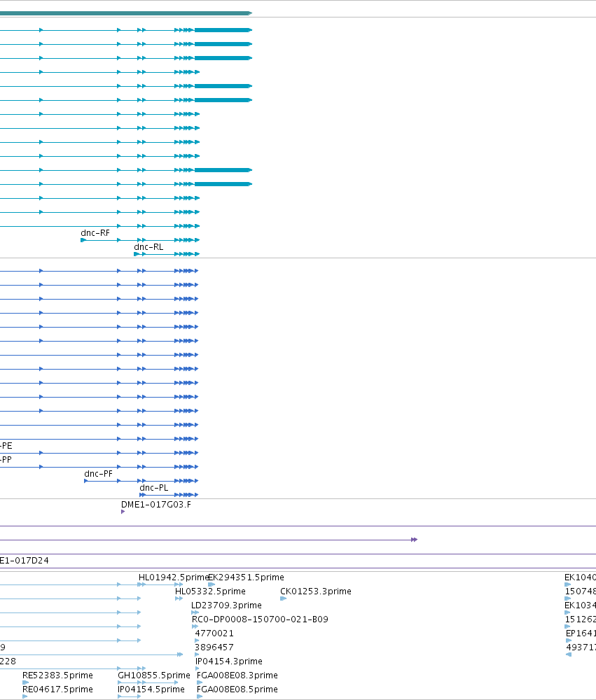Screen dimensions: 596x700
Task: Click the dnc-PF protein label
Action: (98, 474)
